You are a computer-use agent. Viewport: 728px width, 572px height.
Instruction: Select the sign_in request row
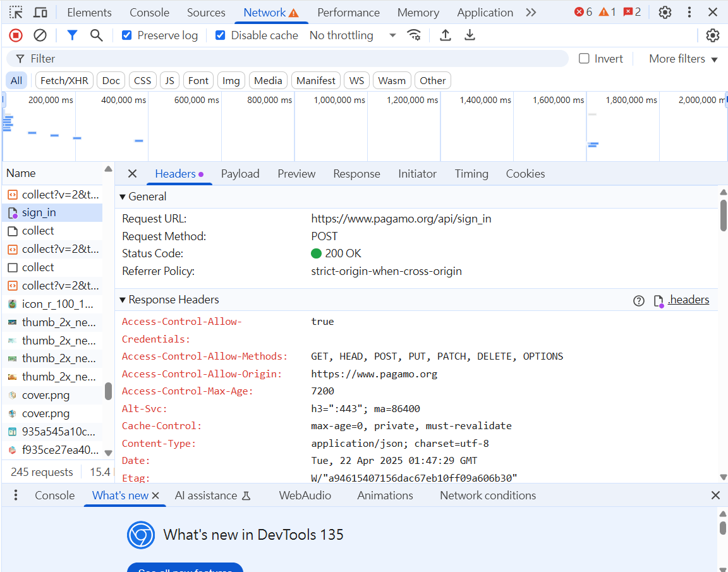click(x=52, y=212)
